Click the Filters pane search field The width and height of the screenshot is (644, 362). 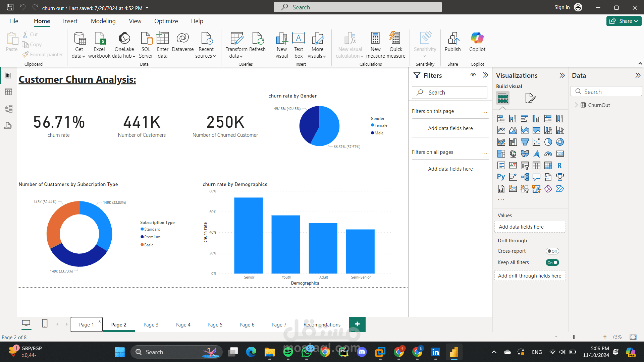[449, 93]
